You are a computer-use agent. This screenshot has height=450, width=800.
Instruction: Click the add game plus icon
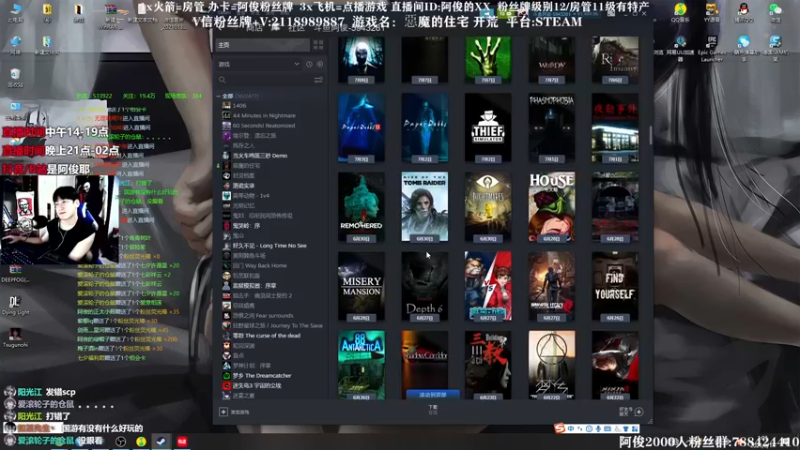(x=223, y=412)
